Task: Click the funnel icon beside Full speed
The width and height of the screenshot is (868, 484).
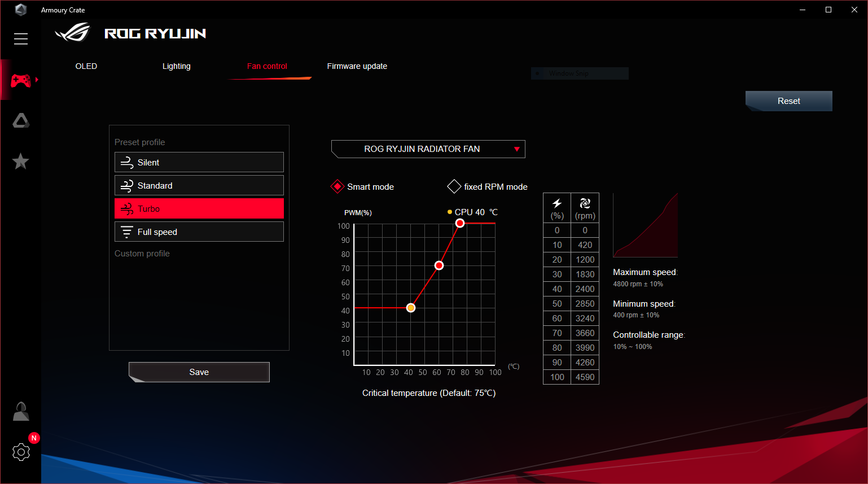Action: click(x=127, y=232)
